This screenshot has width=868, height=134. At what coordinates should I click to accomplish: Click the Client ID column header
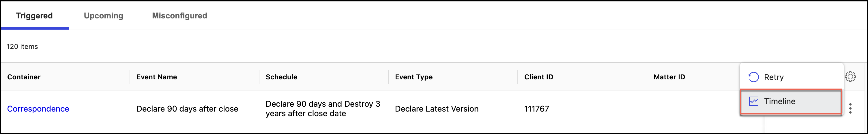(x=538, y=77)
